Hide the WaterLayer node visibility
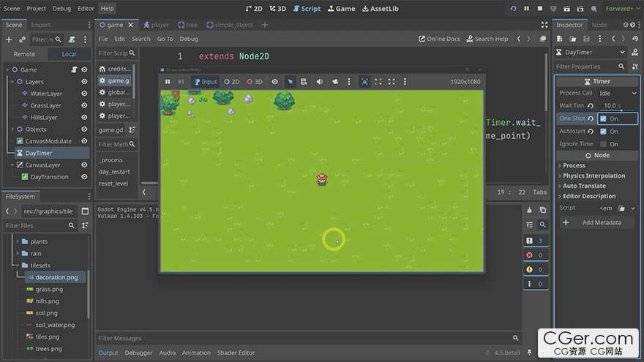This screenshot has width=644, height=362. pyautogui.click(x=84, y=94)
